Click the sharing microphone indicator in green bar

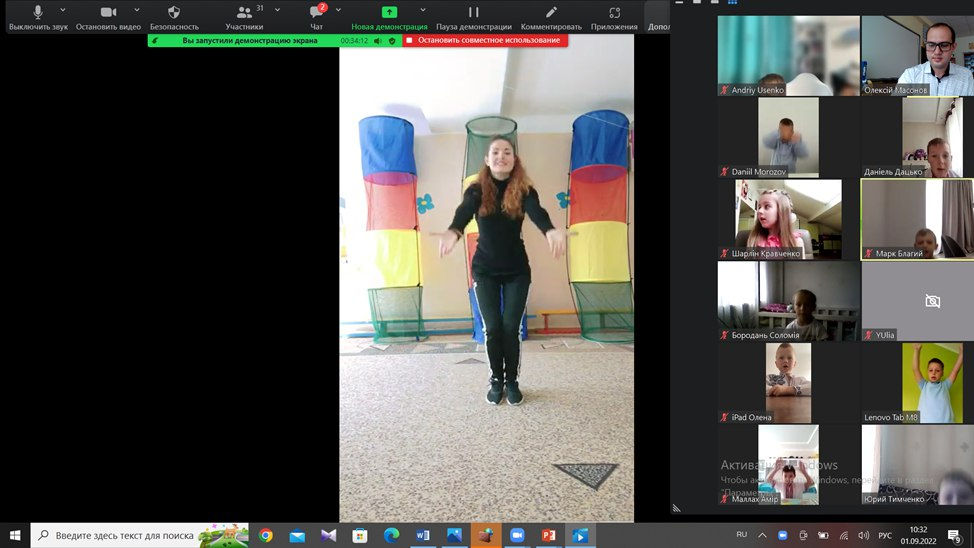coord(155,40)
